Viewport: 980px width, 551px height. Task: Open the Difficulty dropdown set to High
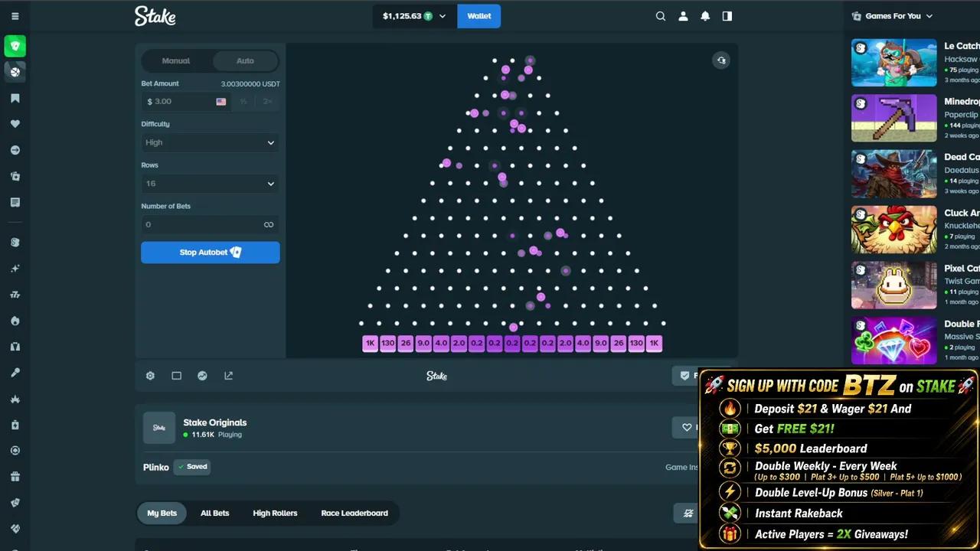(211, 142)
